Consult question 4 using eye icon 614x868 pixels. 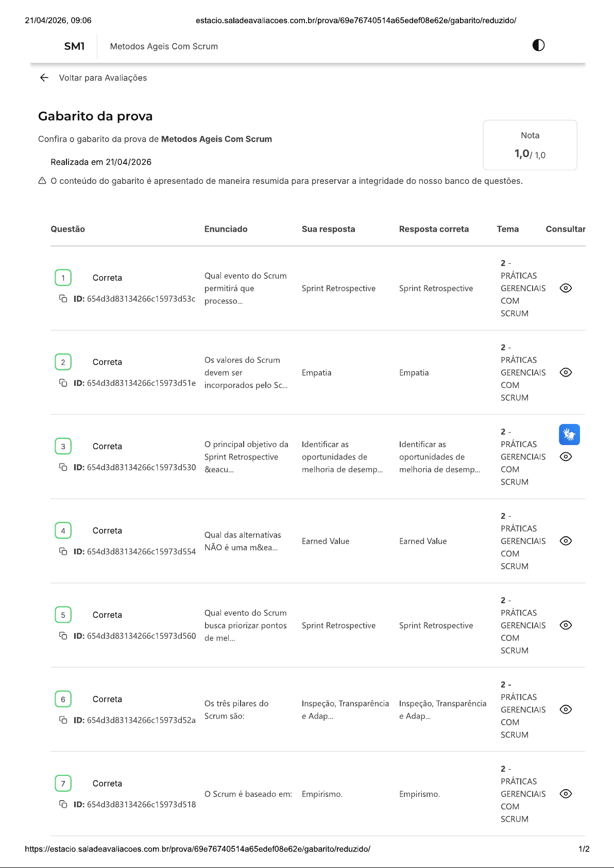coord(566,541)
